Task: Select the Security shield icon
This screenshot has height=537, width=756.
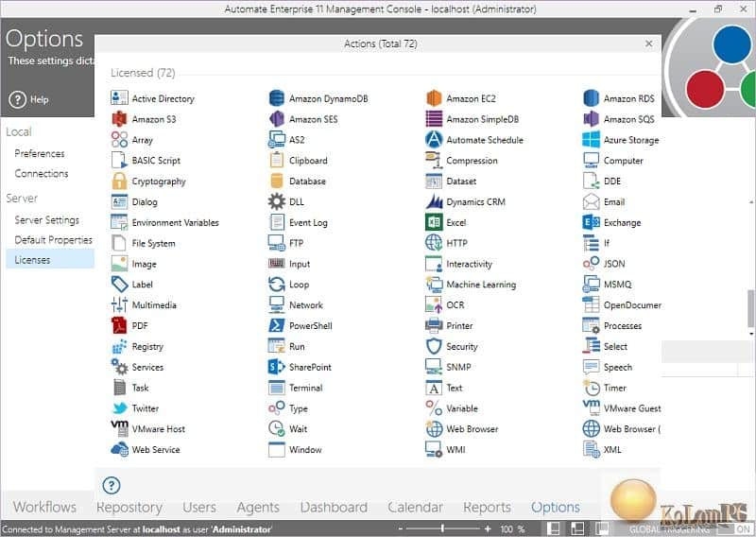Action: coord(434,346)
